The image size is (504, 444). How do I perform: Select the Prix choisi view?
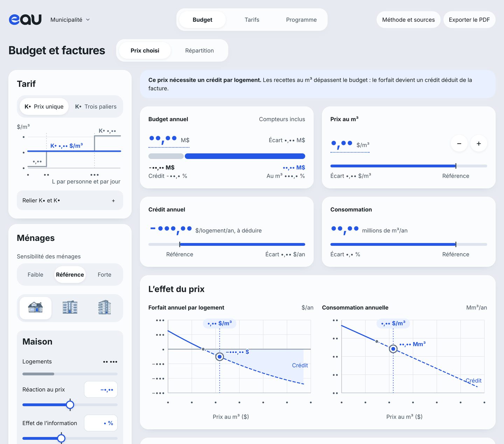pyautogui.click(x=145, y=50)
